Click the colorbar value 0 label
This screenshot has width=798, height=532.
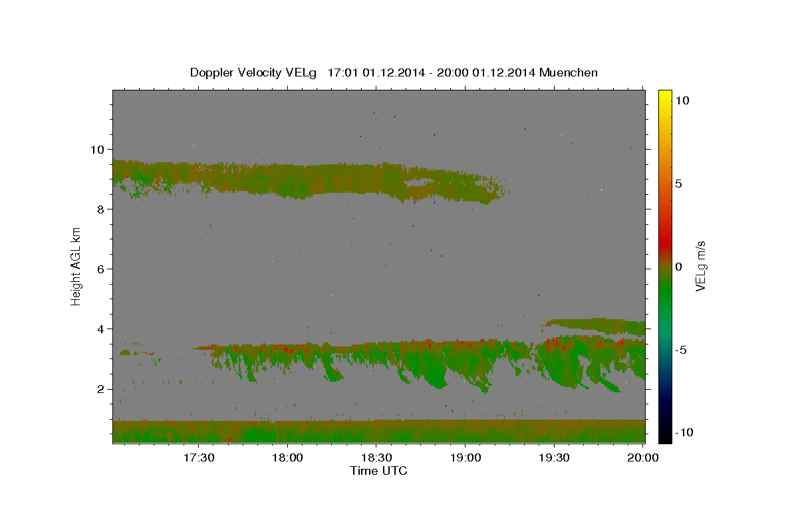pyautogui.click(x=678, y=267)
